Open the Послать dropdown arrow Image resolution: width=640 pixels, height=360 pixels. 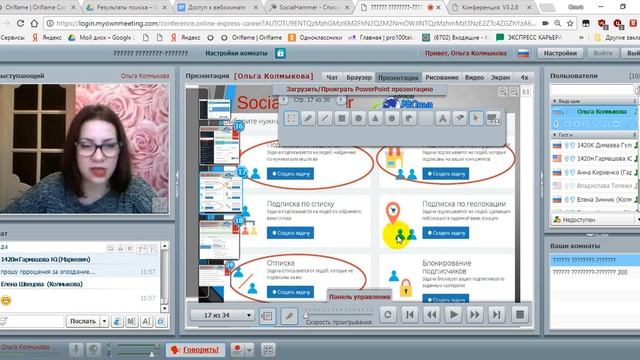tap(104, 321)
